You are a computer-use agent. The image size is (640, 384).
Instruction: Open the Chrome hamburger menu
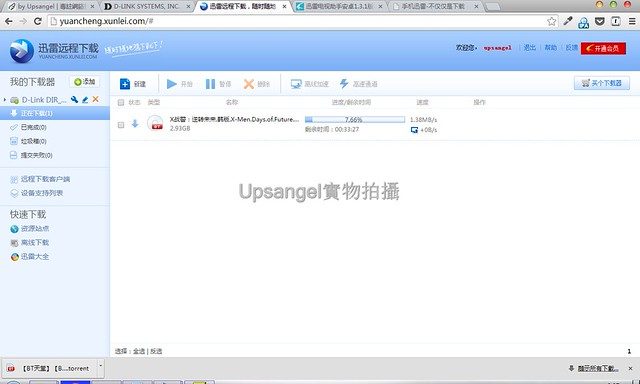pyautogui.click(x=631, y=21)
